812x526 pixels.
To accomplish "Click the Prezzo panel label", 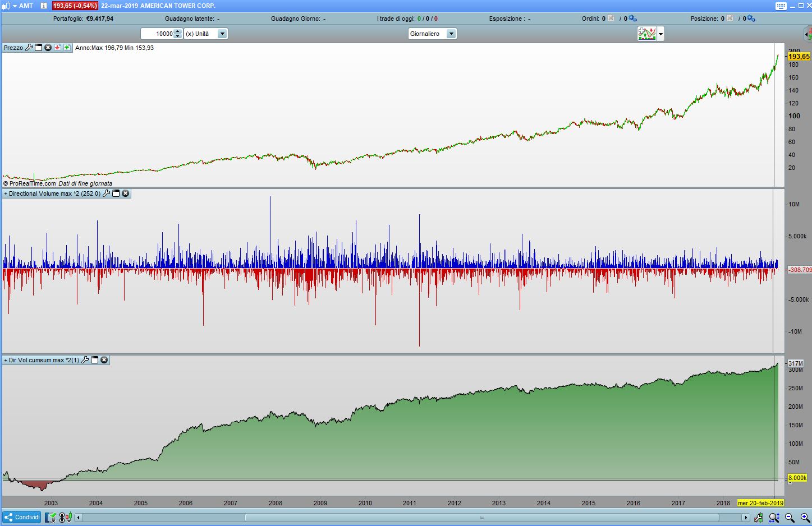I will [x=13, y=48].
